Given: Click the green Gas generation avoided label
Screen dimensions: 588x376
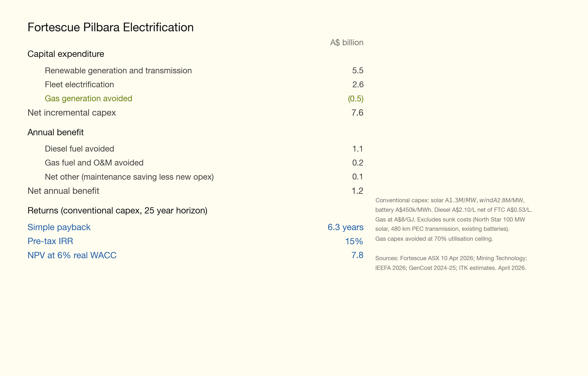Looking at the screenshot, I should point(88,98).
